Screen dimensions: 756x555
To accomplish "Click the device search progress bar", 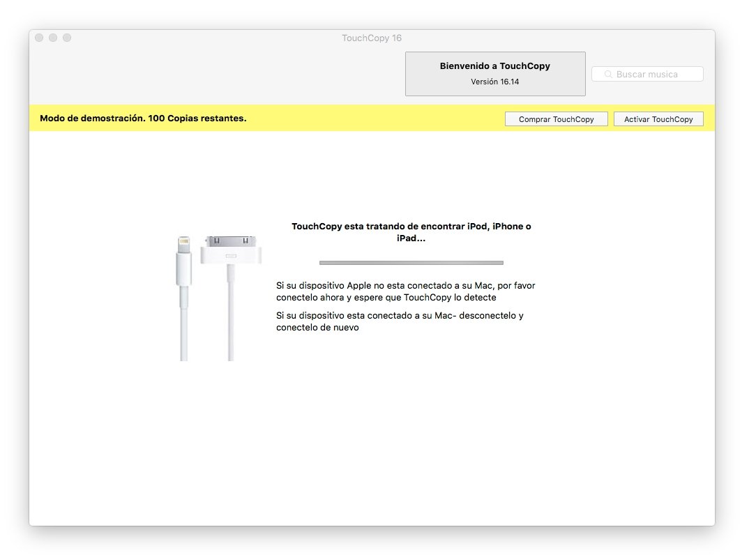I will [x=411, y=263].
